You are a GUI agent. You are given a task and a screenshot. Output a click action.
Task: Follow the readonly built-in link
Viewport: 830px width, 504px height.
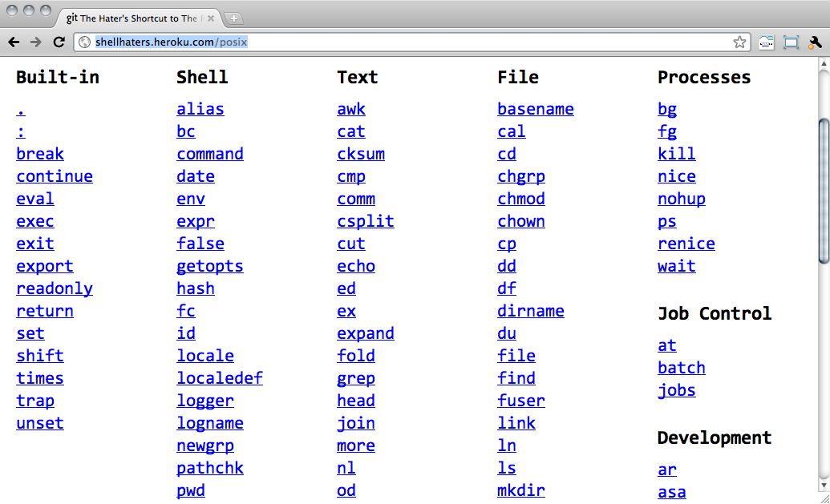coord(55,288)
